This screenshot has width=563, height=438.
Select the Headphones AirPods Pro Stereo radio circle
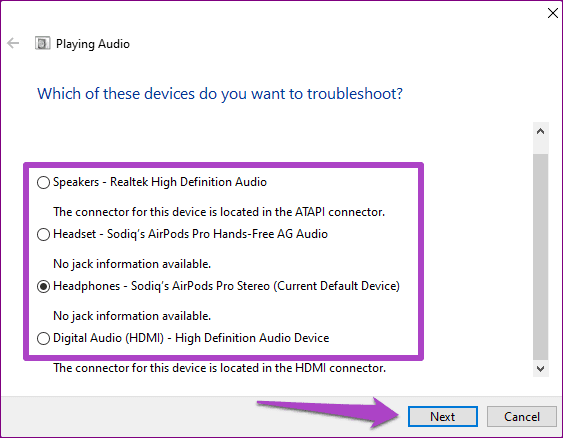click(43, 286)
